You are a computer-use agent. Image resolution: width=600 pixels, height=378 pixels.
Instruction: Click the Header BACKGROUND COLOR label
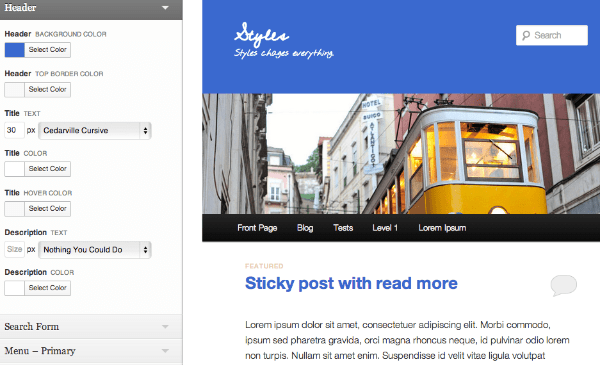pos(55,34)
